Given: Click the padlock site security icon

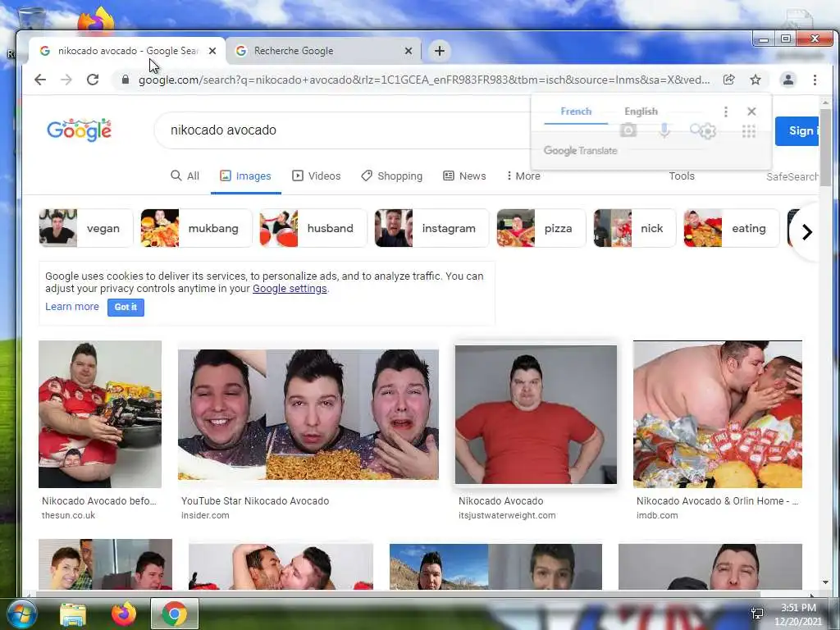Looking at the screenshot, I should 126,80.
